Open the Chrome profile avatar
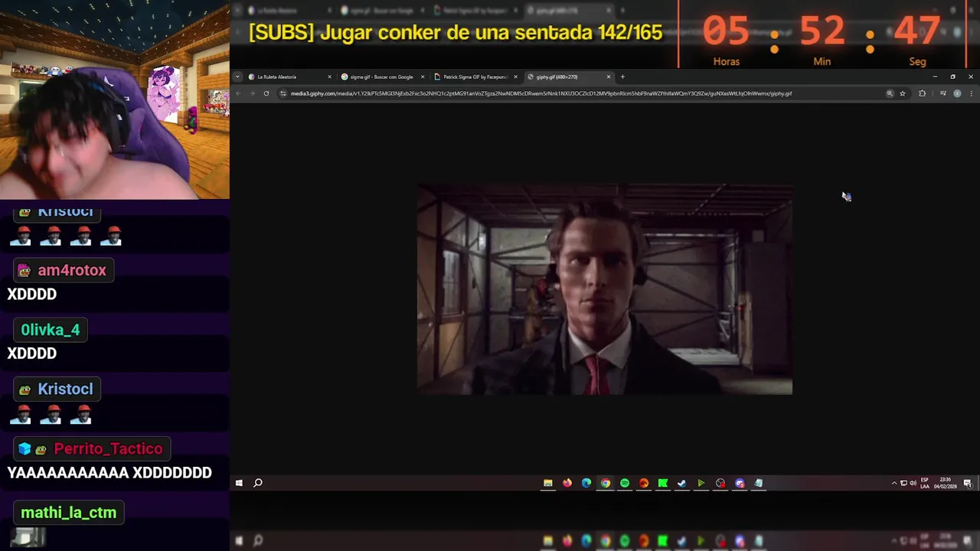980x551 pixels. [957, 93]
